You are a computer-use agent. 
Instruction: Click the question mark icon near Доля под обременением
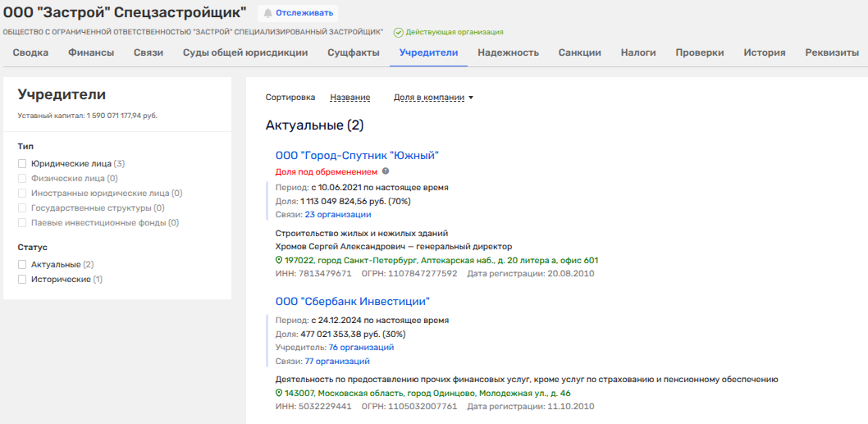tap(386, 171)
